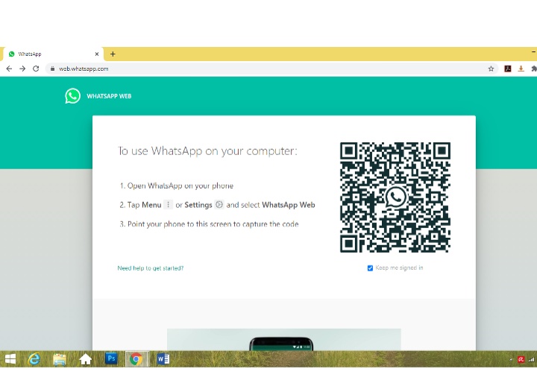Image resolution: width=537 pixels, height=392 pixels.
Task: Click the house icon on the taskbar
Action: (x=85, y=359)
